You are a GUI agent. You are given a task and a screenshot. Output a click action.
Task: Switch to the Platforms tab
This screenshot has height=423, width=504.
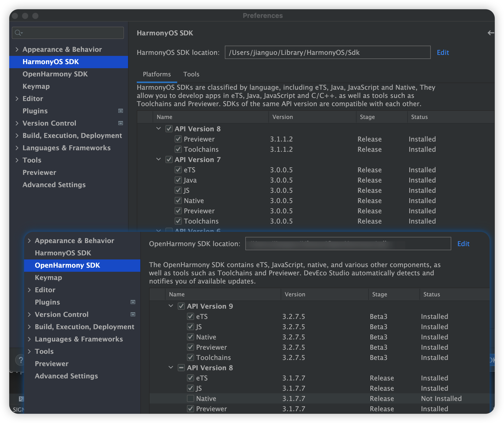click(x=157, y=74)
